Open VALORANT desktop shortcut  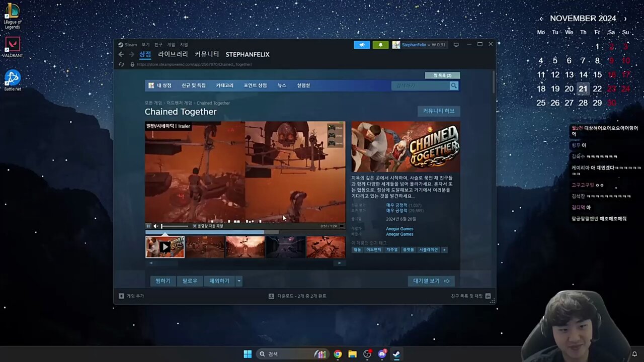12,47
